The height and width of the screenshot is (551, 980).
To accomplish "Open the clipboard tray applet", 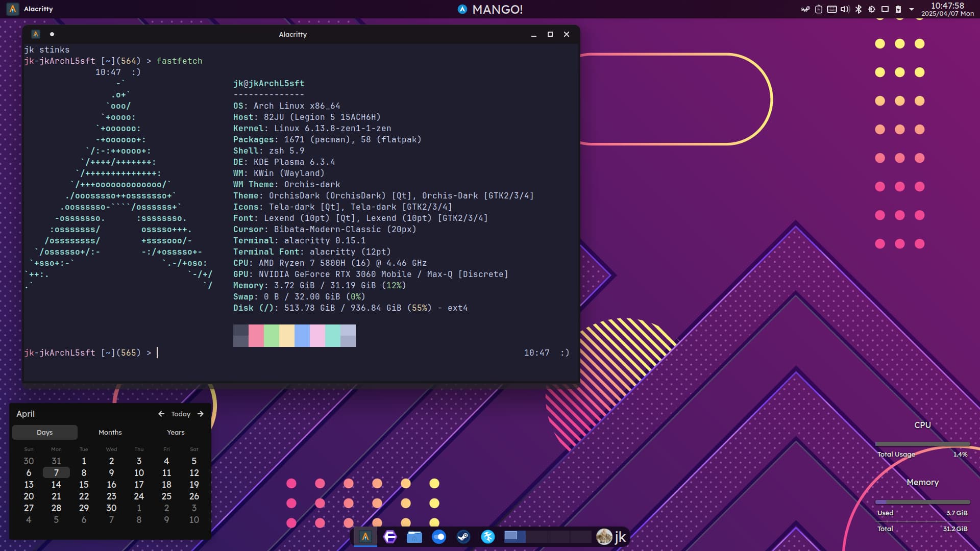I will coord(819,9).
